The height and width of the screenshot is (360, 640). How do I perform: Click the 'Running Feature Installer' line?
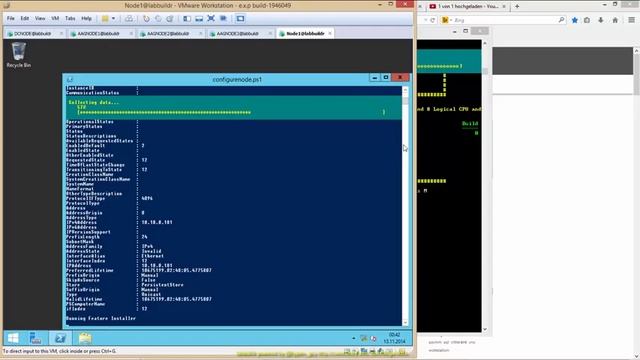point(101,318)
